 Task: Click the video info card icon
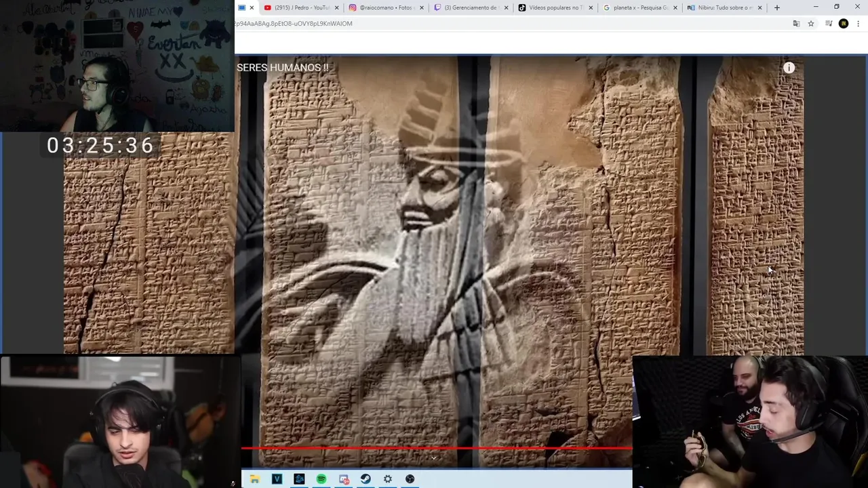789,68
